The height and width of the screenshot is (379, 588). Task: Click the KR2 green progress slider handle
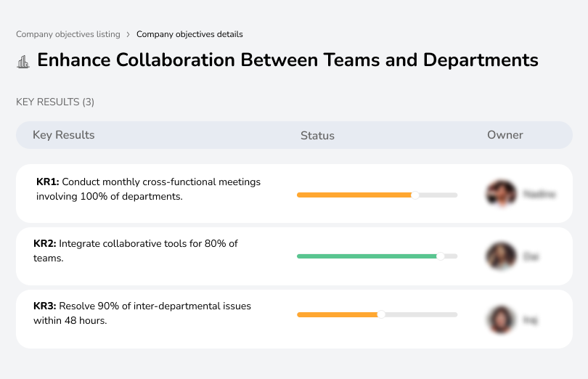(x=441, y=256)
